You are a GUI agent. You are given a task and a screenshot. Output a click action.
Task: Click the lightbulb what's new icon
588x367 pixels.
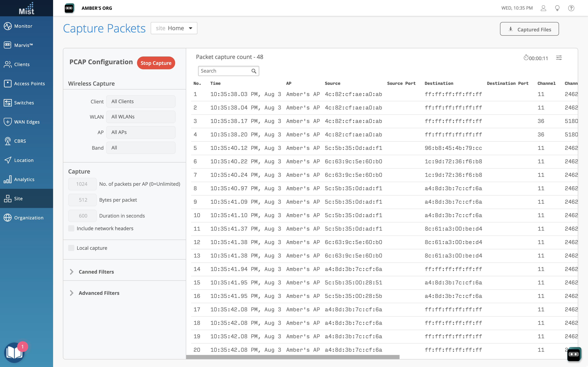557,8
